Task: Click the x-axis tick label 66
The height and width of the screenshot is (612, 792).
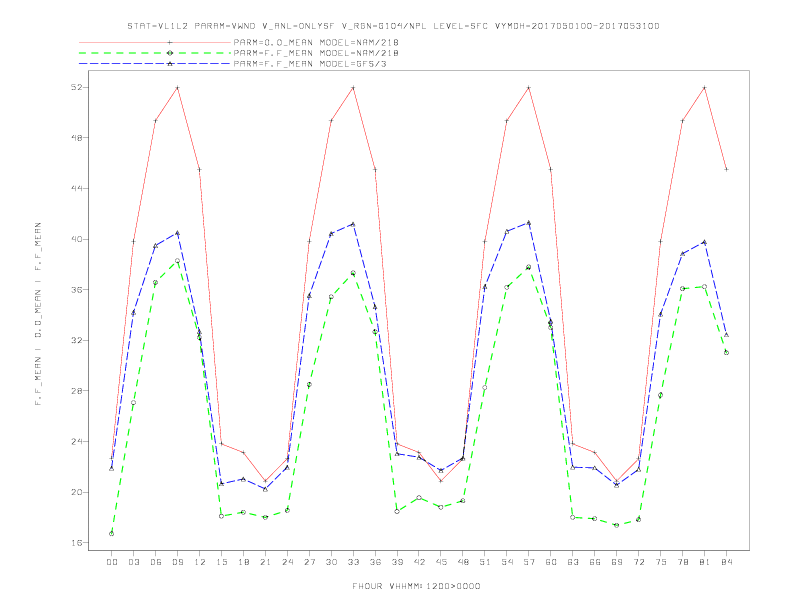Action: click(x=595, y=562)
